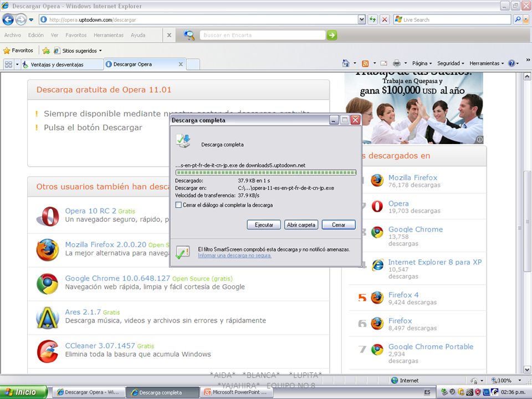
Task: Click the browser Forward arrow button
Action: pyautogui.click(x=21, y=20)
